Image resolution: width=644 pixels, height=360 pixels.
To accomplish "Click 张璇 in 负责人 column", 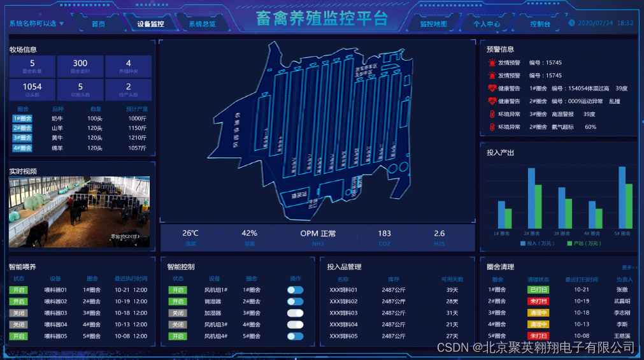I will pos(622,289).
